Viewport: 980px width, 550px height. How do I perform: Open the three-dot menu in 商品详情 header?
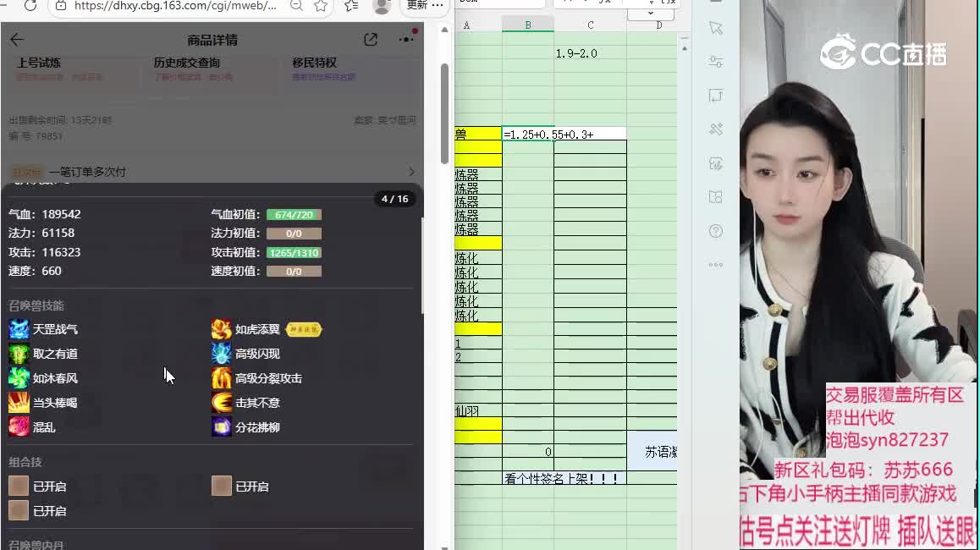(406, 40)
